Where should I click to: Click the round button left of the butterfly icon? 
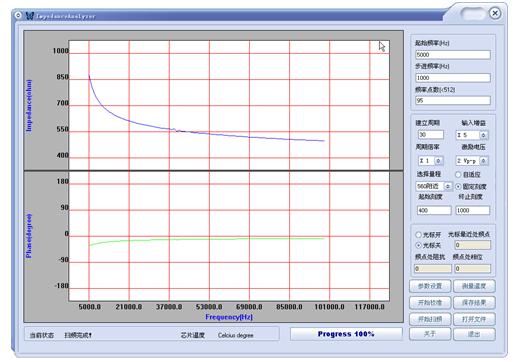pos(18,15)
